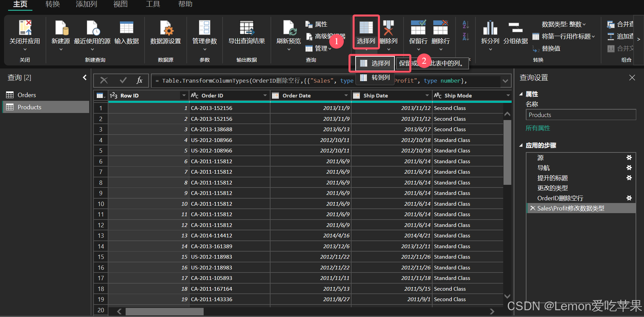644x317 pixels.
Task: Click the Ship Date column type icon
Action: [x=356, y=96]
